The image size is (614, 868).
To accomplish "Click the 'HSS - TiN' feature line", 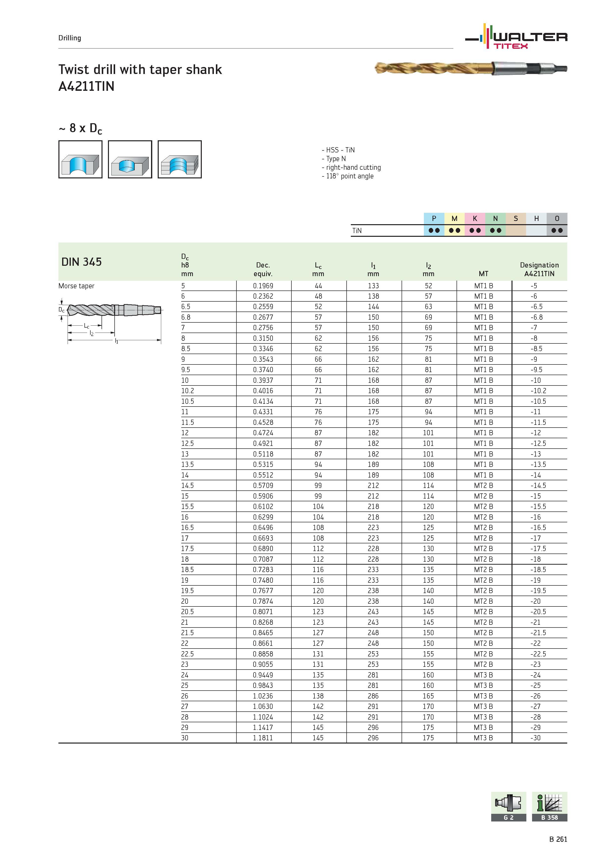I will pyautogui.click(x=338, y=150).
